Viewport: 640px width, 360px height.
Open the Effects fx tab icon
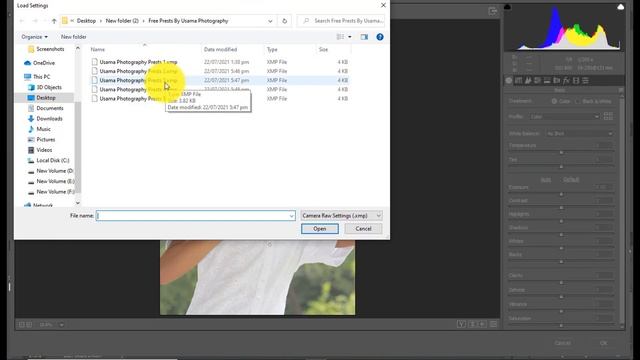coord(566,80)
